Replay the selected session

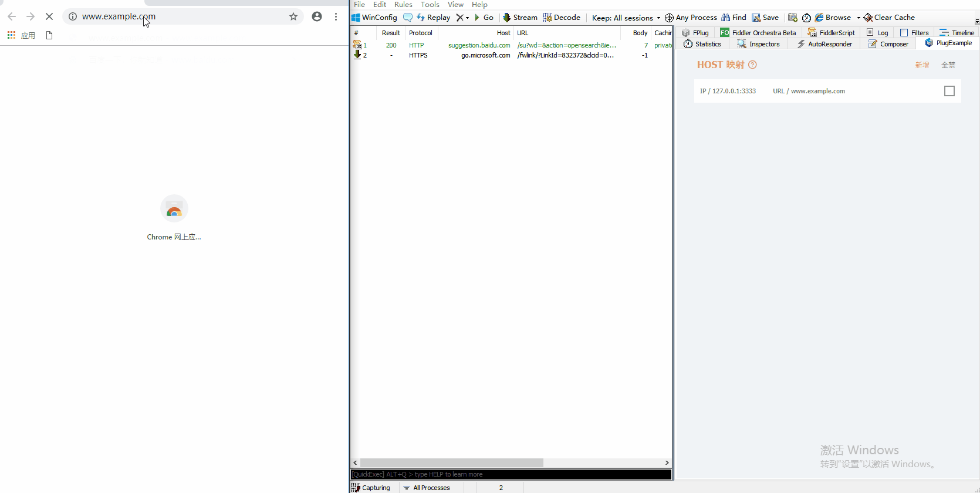point(434,18)
